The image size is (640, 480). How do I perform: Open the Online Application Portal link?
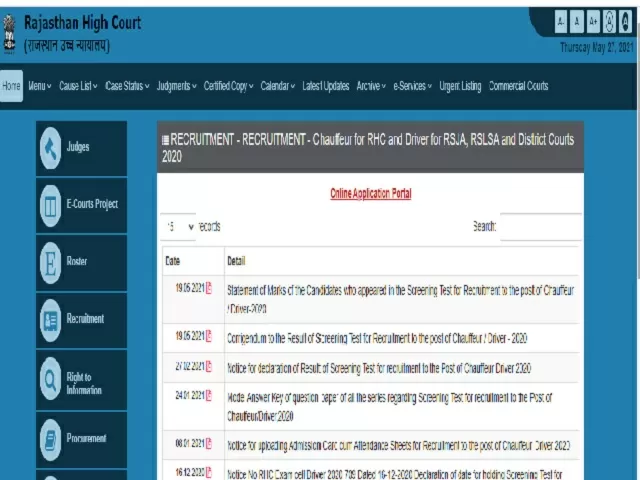371,193
